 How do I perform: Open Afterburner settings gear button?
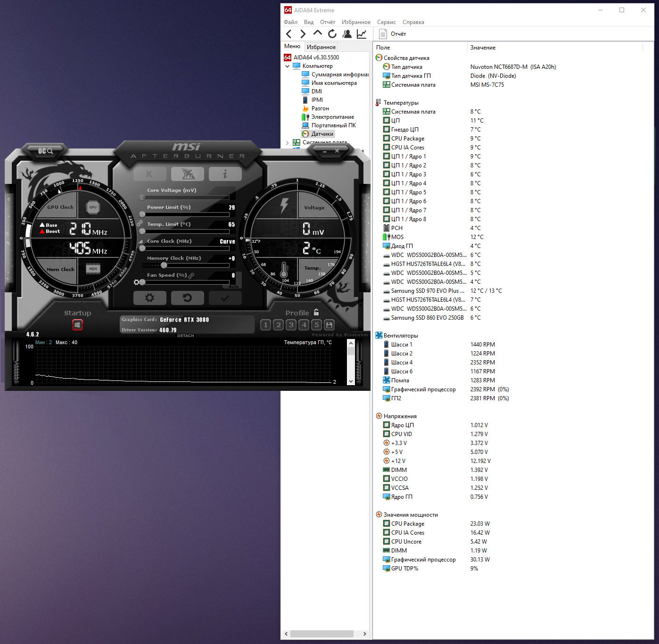pyautogui.click(x=149, y=298)
